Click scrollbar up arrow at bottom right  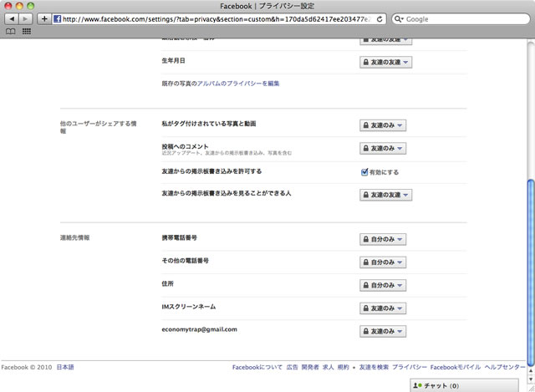tap(531, 370)
